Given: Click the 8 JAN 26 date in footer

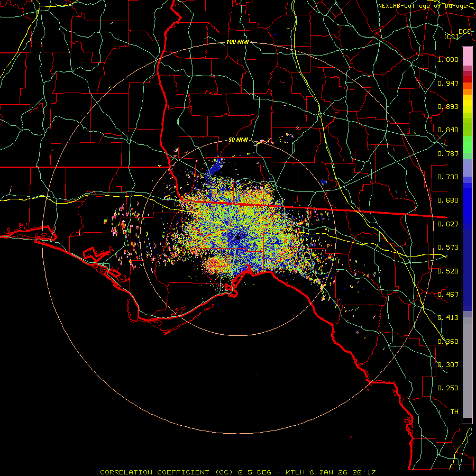Looking at the screenshot, I should coord(328,472).
